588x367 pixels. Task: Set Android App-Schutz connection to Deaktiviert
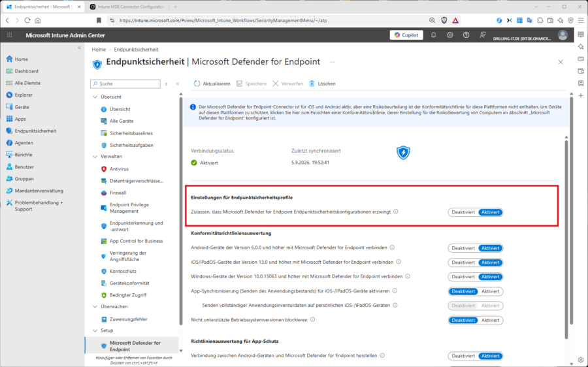(x=463, y=356)
